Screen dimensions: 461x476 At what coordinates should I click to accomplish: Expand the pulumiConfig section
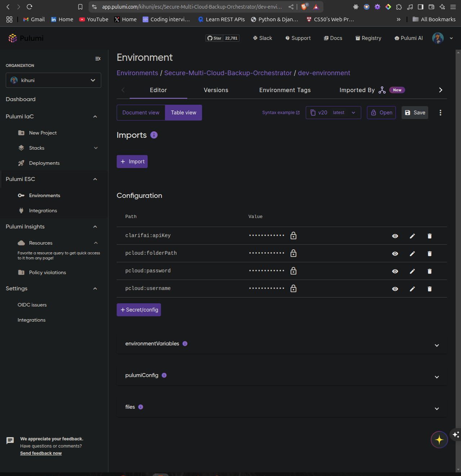coord(437,377)
